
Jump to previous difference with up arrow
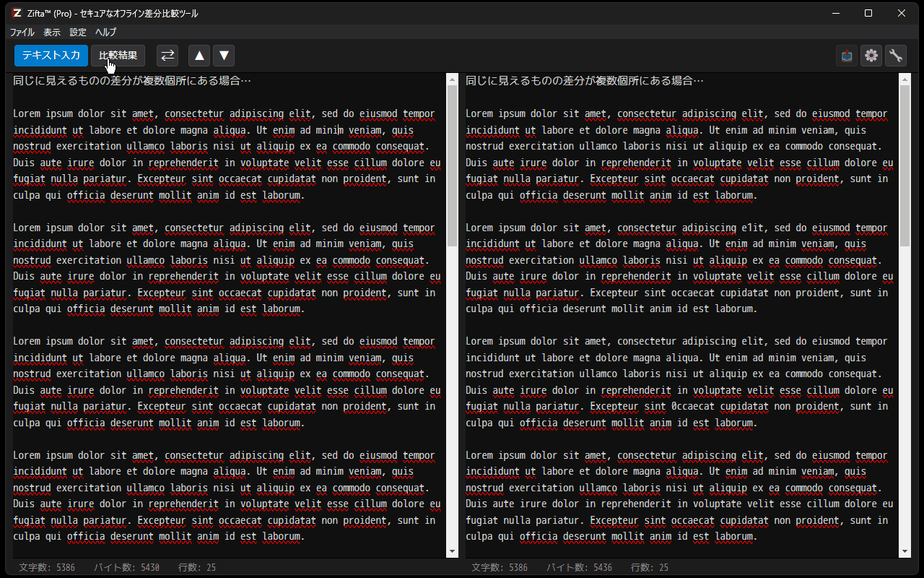[199, 56]
